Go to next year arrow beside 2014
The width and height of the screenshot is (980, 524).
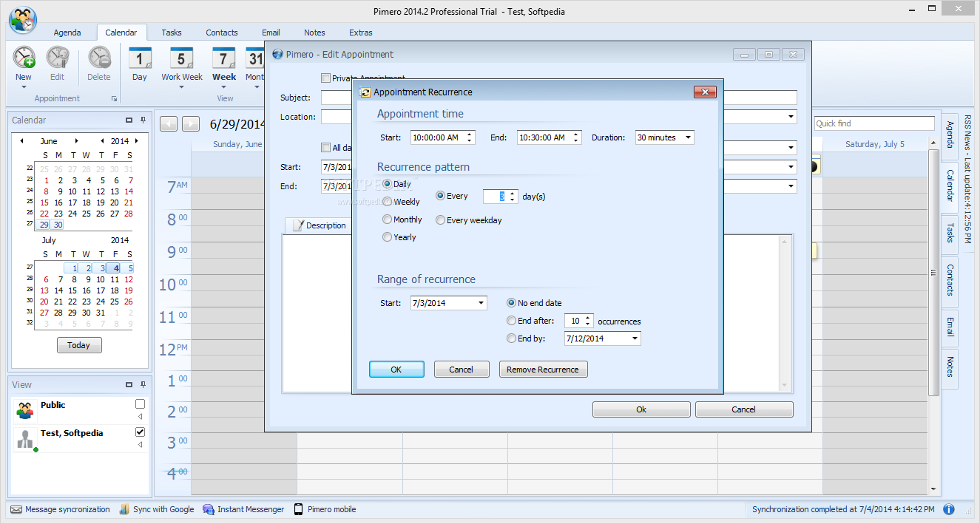click(x=138, y=140)
